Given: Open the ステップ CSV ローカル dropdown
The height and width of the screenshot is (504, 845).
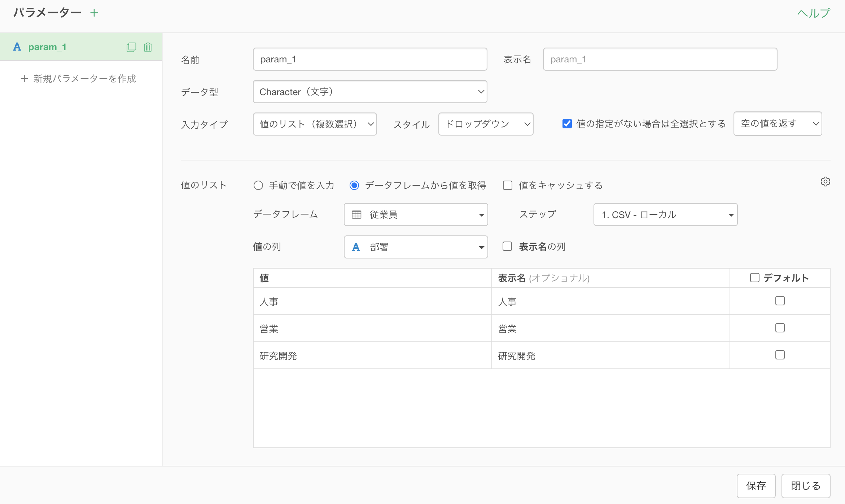Looking at the screenshot, I should pos(666,215).
